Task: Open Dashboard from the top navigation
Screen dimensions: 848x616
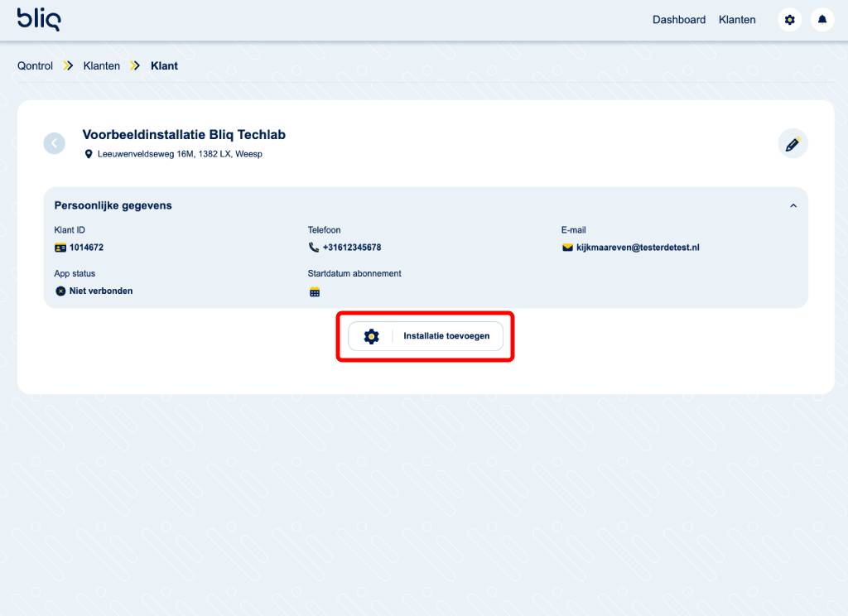Action: coord(678,20)
